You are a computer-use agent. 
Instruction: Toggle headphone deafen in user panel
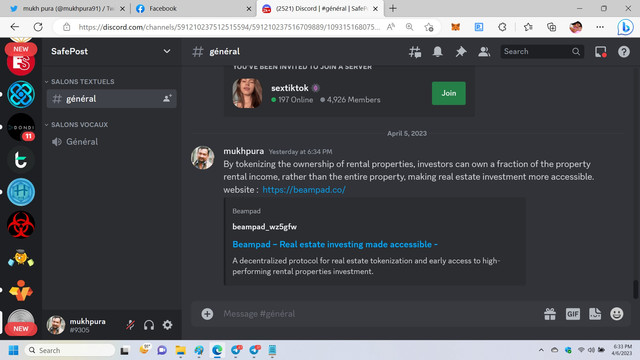pos(149,325)
